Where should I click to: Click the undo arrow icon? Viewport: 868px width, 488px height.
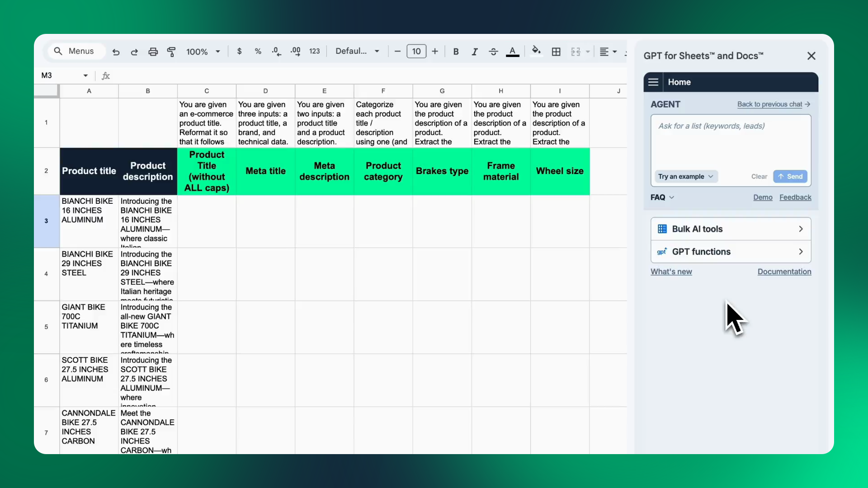click(x=116, y=52)
